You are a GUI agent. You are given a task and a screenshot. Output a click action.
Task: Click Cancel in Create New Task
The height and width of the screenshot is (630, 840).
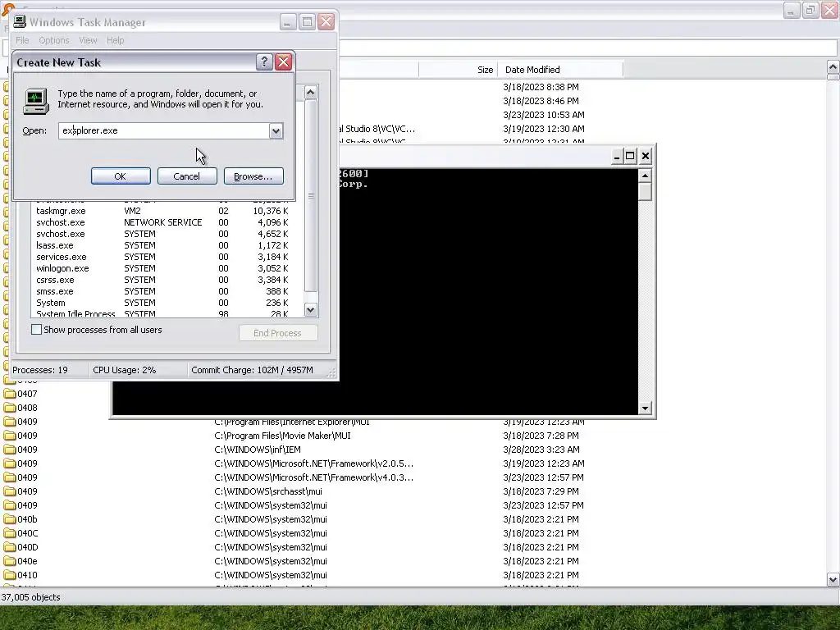pos(187,176)
